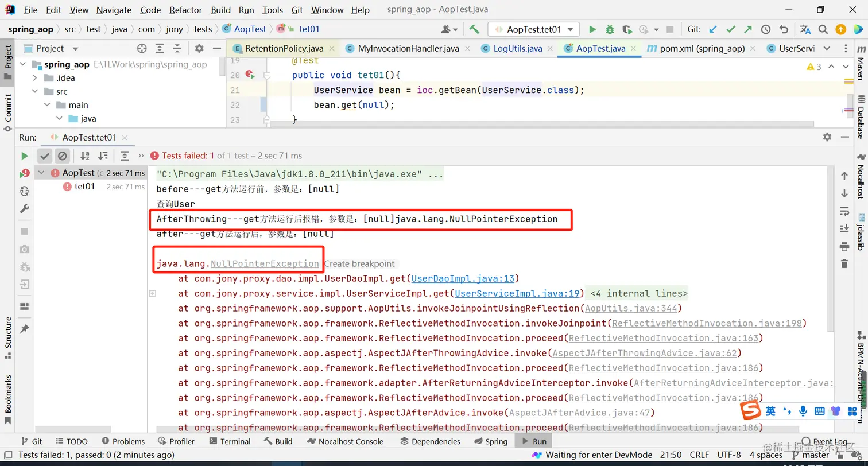Expand all in Project panel
Viewport: 868px width, 466px height.
[x=160, y=49]
